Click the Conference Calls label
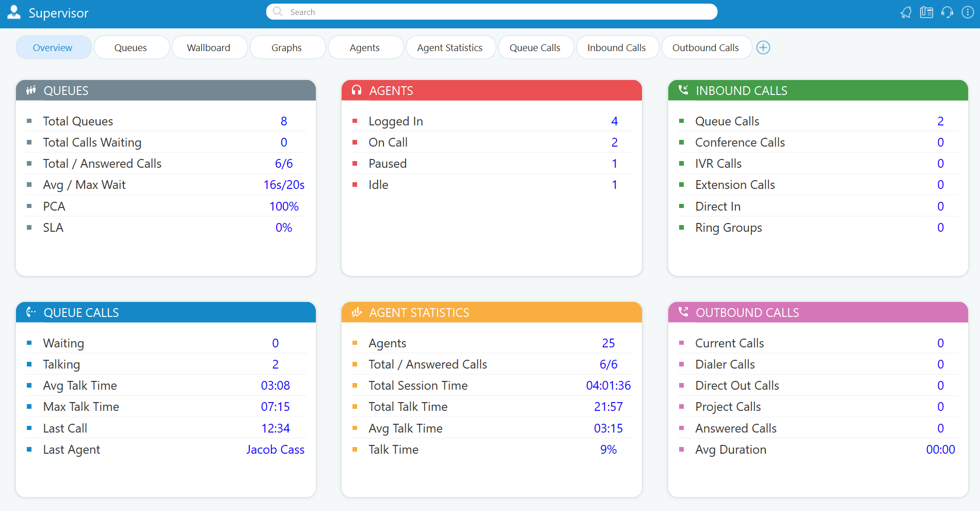The width and height of the screenshot is (980, 511). point(740,142)
